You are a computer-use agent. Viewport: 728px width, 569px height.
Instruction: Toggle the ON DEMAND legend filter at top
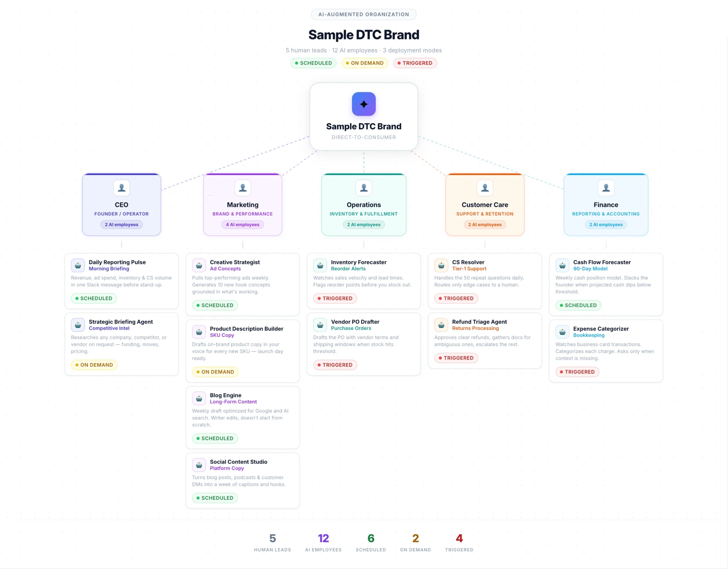point(365,63)
